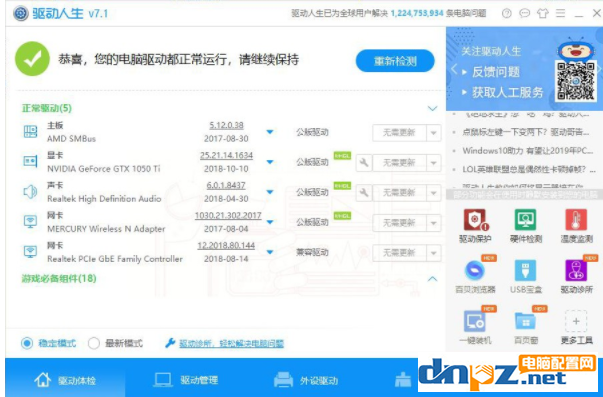This screenshot has width=603, height=397.
Task: Open version dropdown for MERCURY 1030.21.302.2017
Action: point(270,222)
